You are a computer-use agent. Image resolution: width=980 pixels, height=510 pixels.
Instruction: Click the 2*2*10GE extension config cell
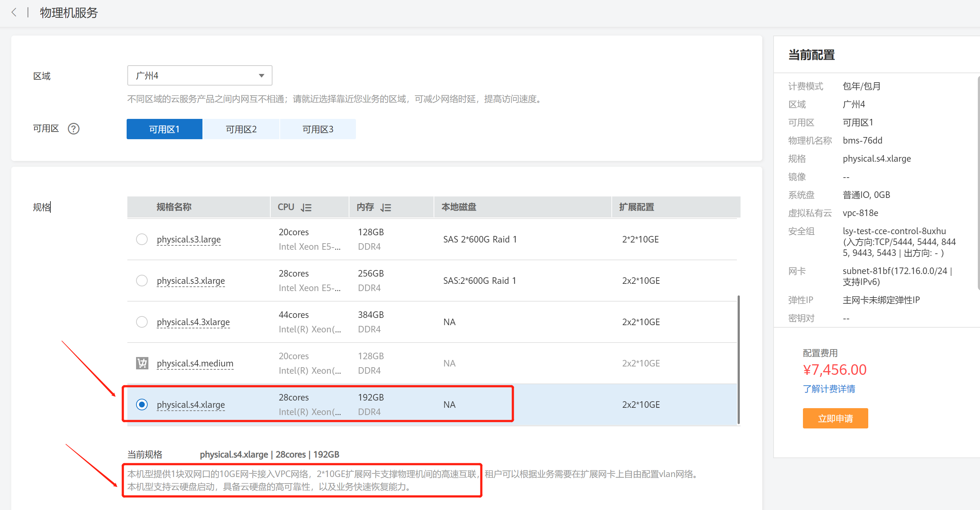(640, 240)
